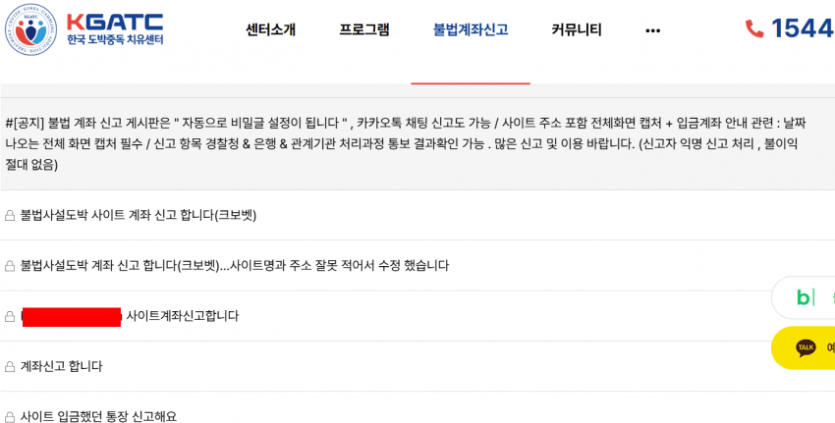Click lock icon beside 사이트 입금했던 통장 post
This screenshot has height=423, width=835.
(x=10, y=417)
